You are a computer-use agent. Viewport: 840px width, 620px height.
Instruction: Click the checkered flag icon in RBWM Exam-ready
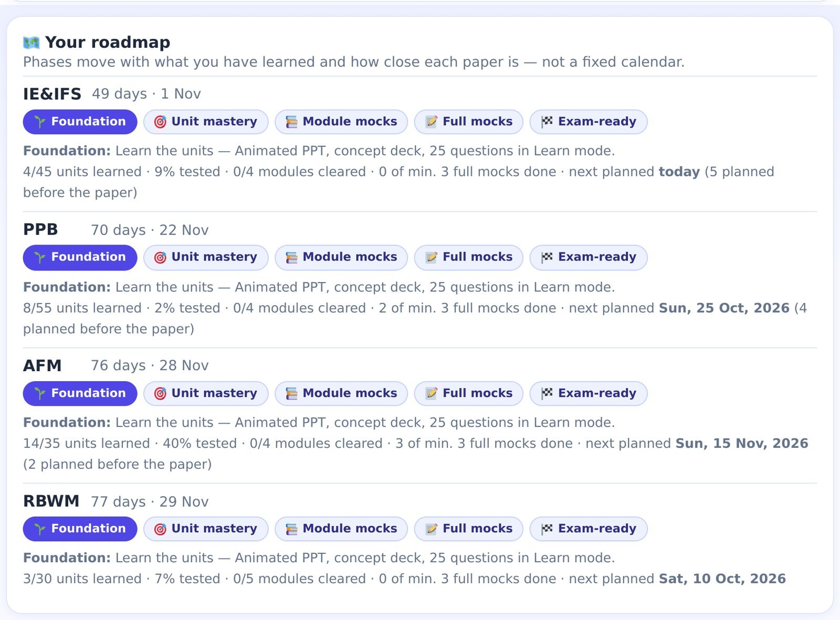(547, 529)
